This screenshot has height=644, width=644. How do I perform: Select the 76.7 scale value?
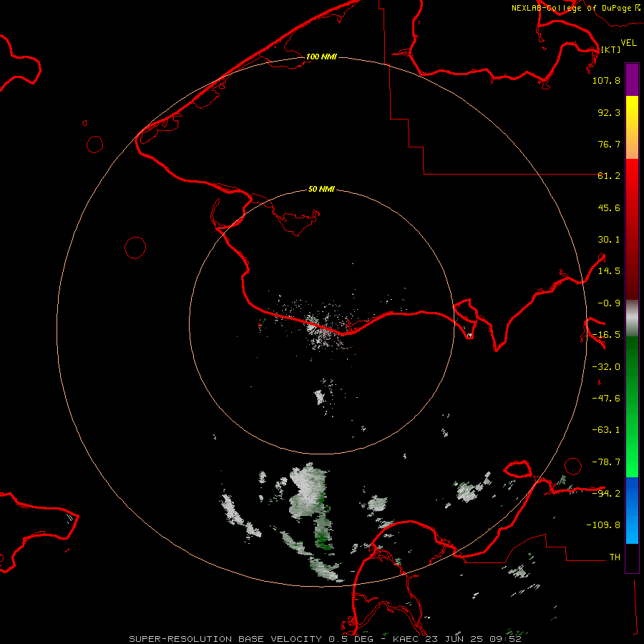click(609, 144)
